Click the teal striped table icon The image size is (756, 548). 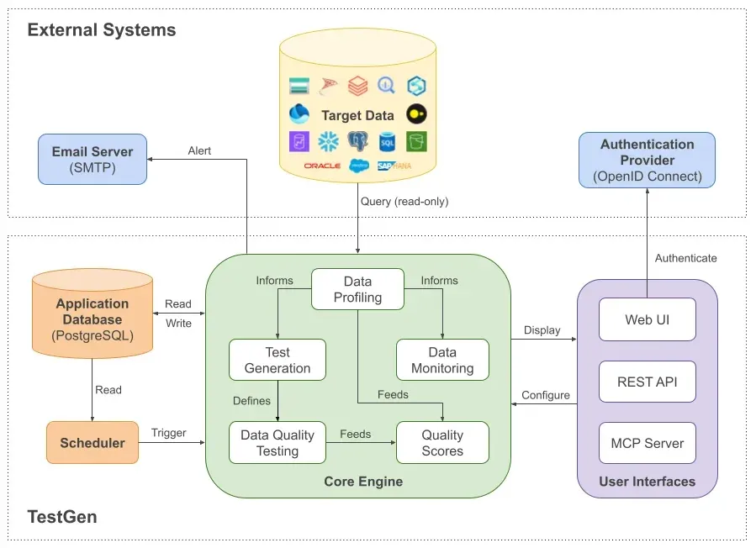[299, 86]
